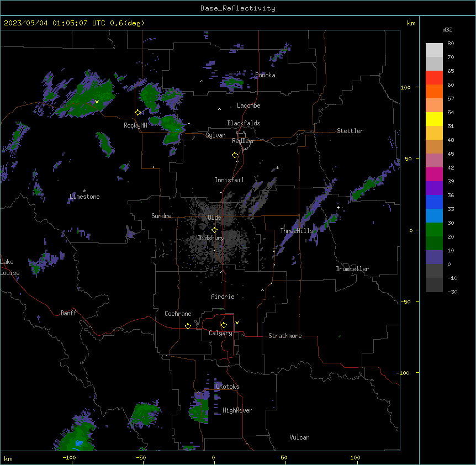Click the Blackfalds city label
Image resolution: width=476 pixels, height=465 pixels.
pyautogui.click(x=244, y=123)
